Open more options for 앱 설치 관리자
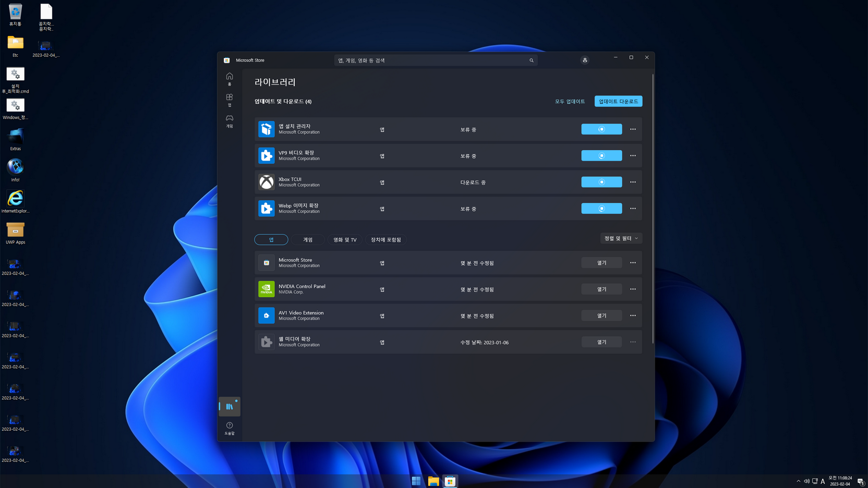Screen dimensions: 868x488 pos(633,129)
